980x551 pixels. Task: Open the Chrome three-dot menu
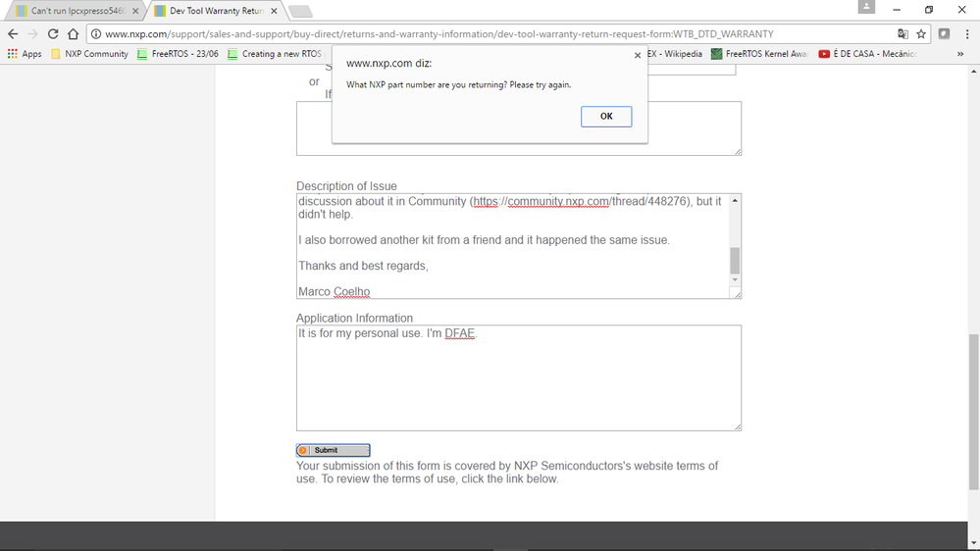pyautogui.click(x=967, y=34)
